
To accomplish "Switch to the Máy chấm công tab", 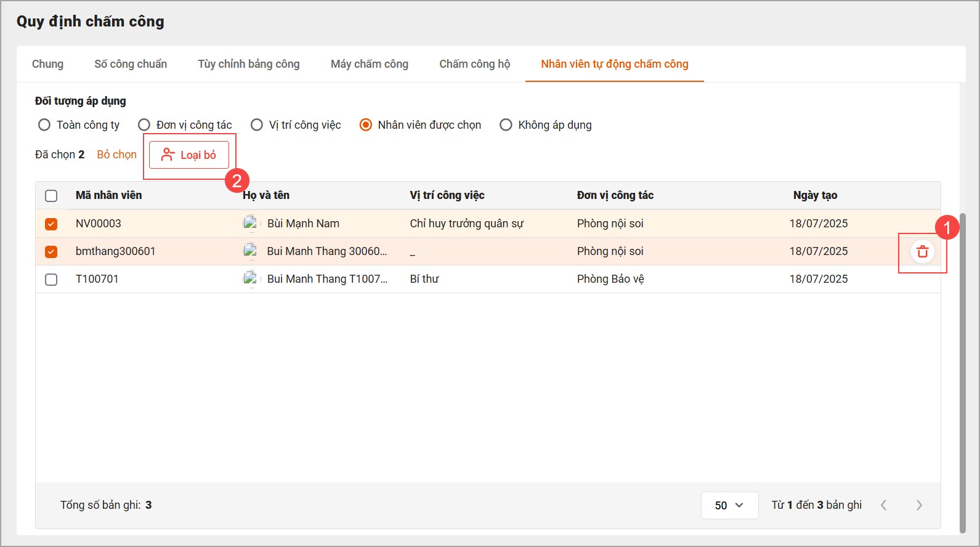I will [370, 64].
